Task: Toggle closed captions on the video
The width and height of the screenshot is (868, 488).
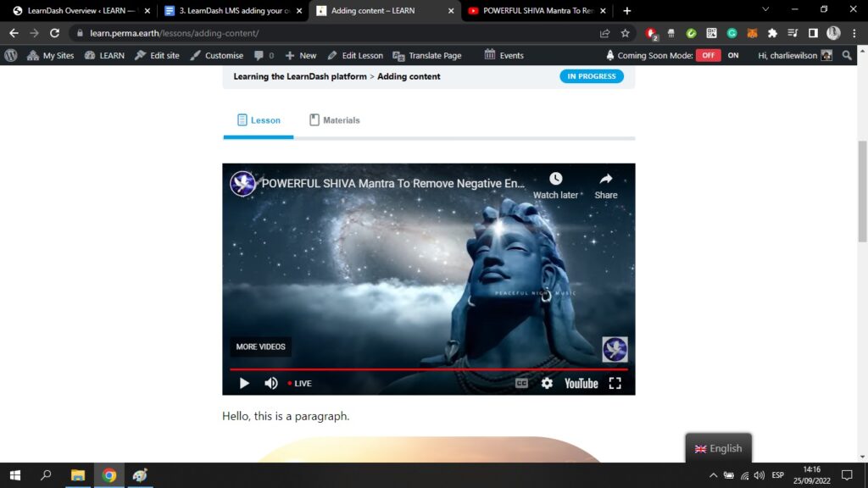Action: click(522, 383)
